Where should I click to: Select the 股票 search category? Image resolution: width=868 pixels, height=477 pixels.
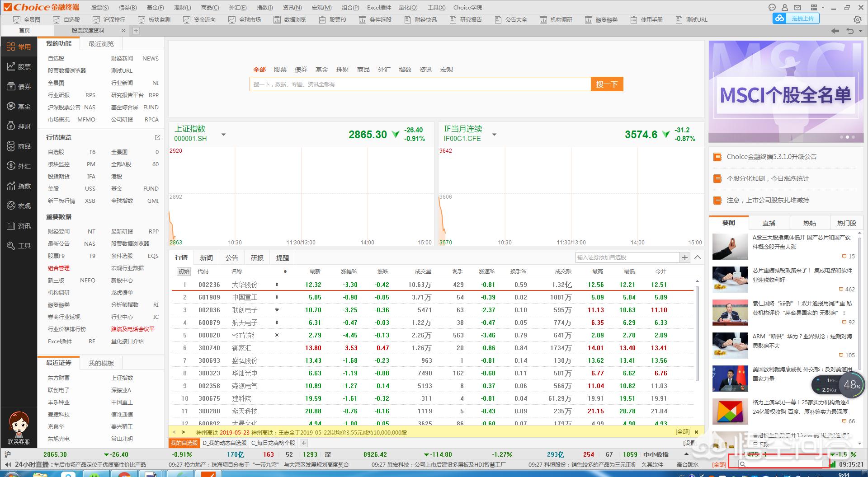click(x=280, y=70)
